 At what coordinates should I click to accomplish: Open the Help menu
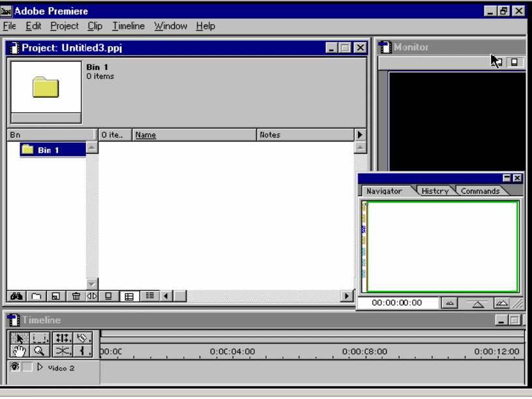point(205,26)
